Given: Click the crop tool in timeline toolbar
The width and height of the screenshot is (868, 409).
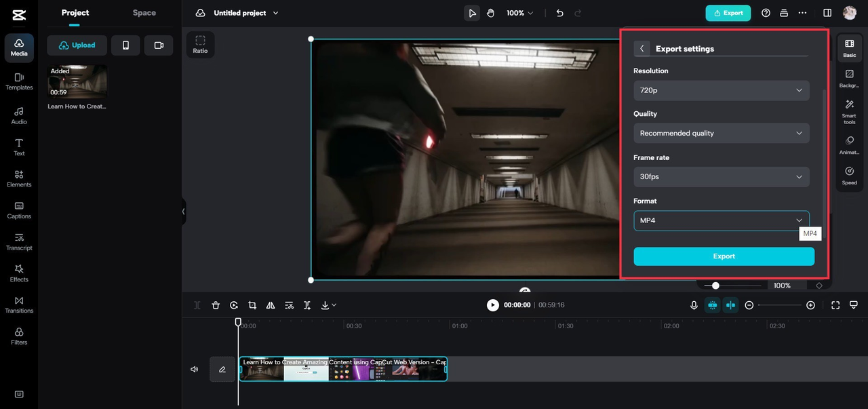Looking at the screenshot, I should 252,305.
